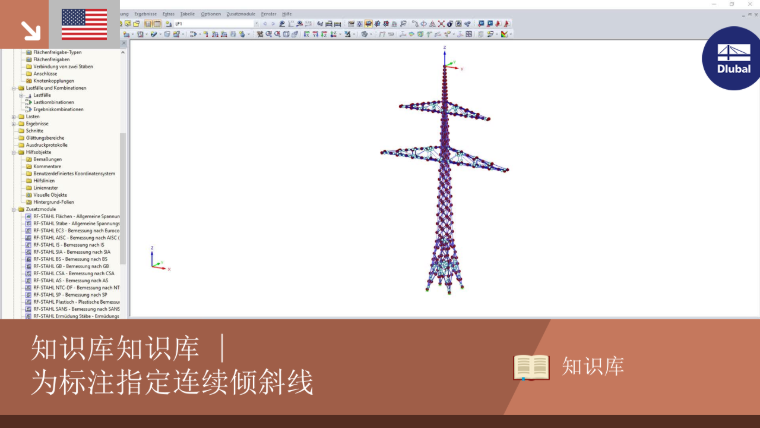
Task: Click the open book knowledge base icon
Action: pyautogui.click(x=531, y=367)
